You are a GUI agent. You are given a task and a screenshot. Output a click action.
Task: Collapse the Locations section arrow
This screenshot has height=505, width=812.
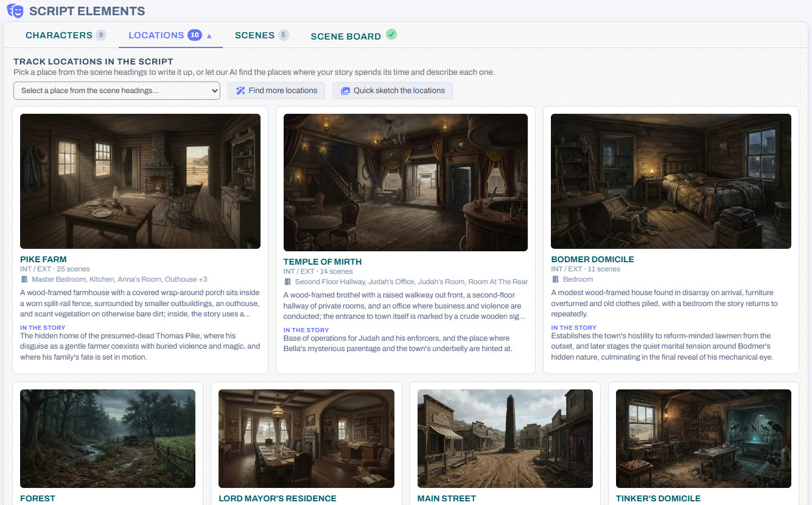[209, 36]
